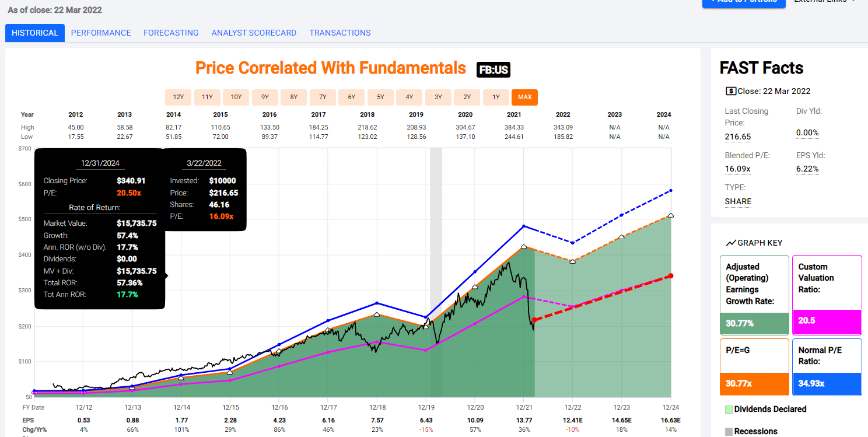Click the EPS Yld value 6.22%

(x=807, y=169)
